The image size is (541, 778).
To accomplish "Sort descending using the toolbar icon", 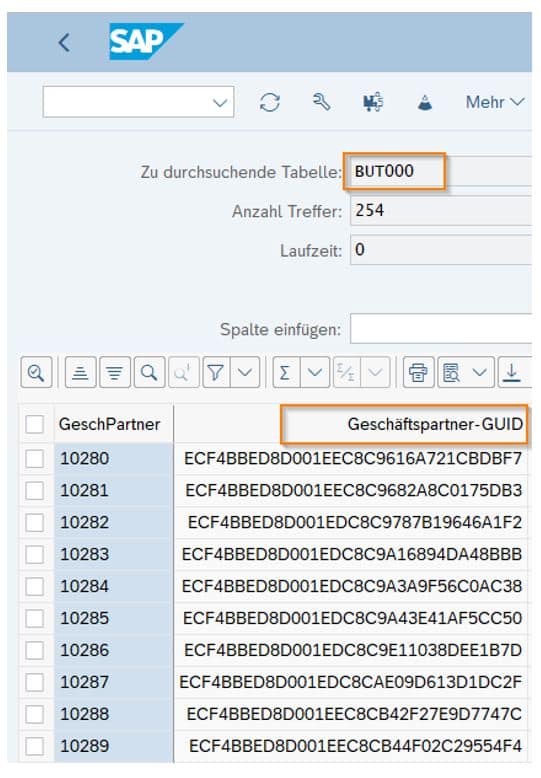I will (115, 373).
